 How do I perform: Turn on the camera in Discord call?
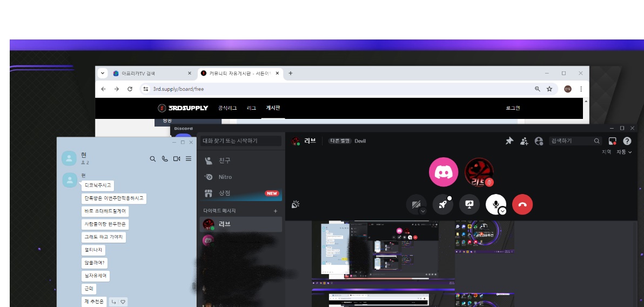click(x=415, y=204)
